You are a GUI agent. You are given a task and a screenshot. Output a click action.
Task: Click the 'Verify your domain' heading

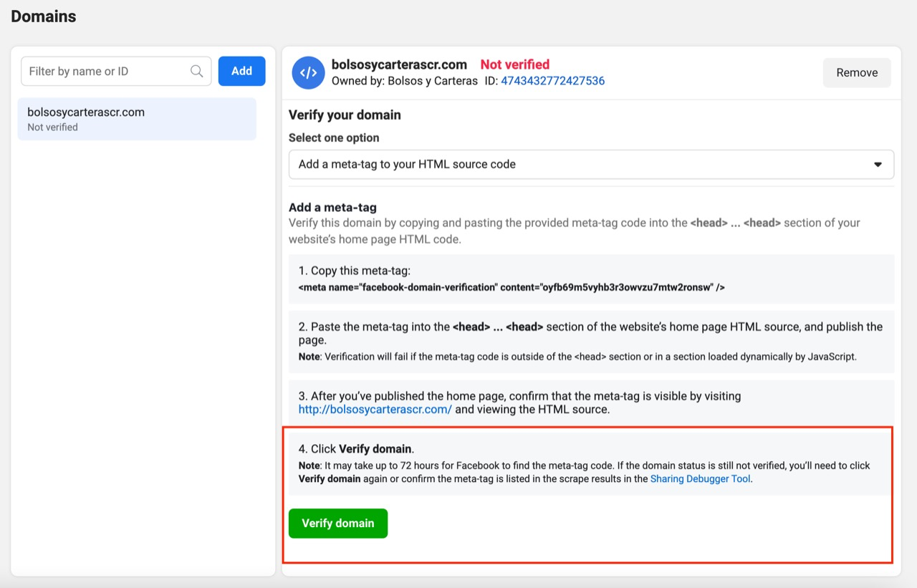tap(345, 115)
